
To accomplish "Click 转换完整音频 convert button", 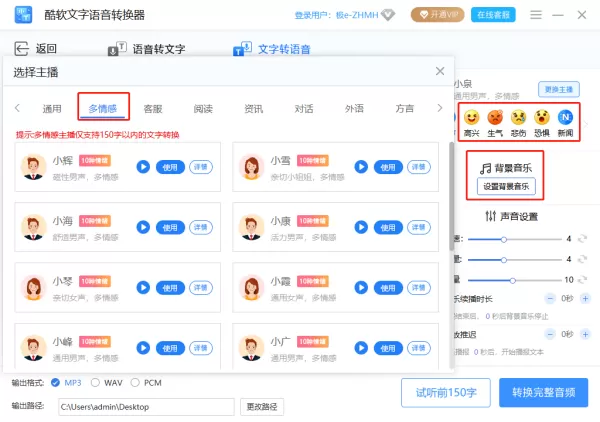I will (x=543, y=393).
